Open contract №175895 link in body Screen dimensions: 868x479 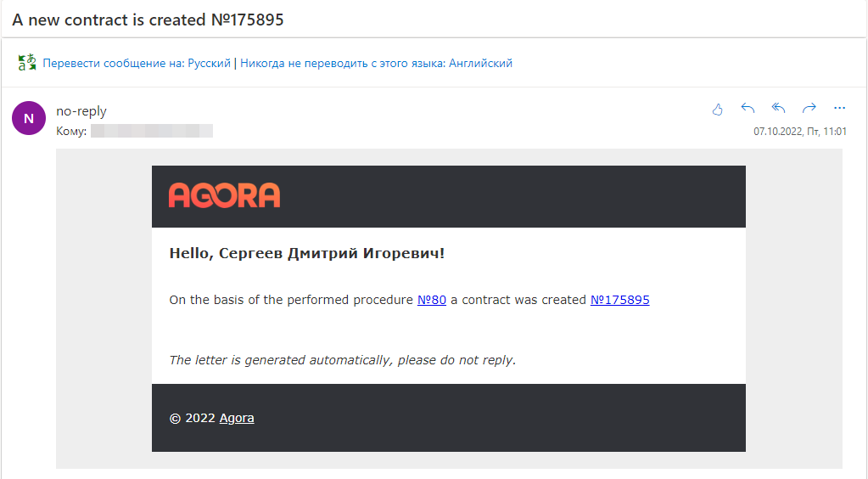[620, 300]
